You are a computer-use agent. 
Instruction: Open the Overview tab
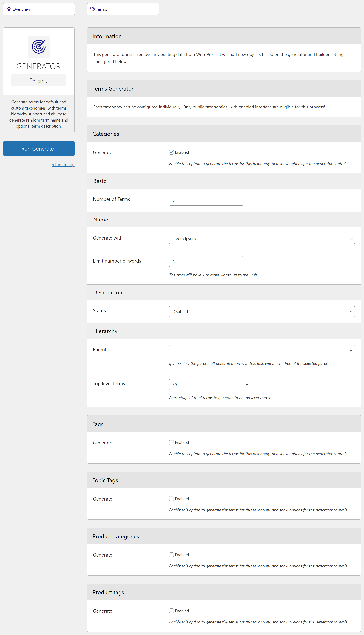coord(39,9)
